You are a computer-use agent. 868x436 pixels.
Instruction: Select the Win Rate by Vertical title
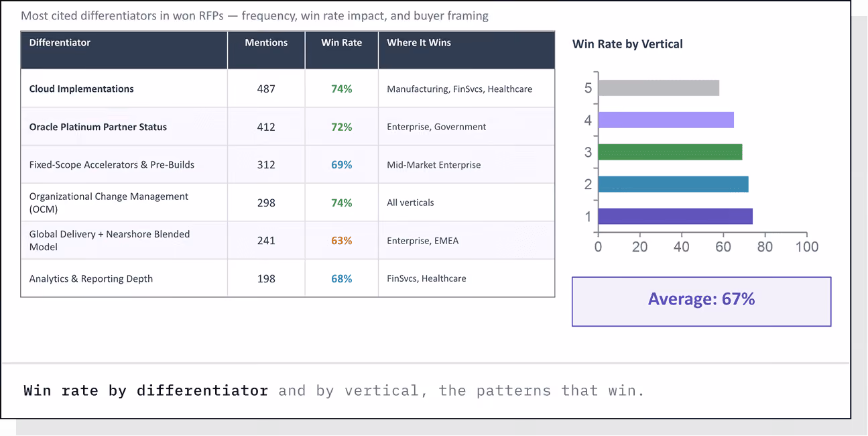(627, 44)
